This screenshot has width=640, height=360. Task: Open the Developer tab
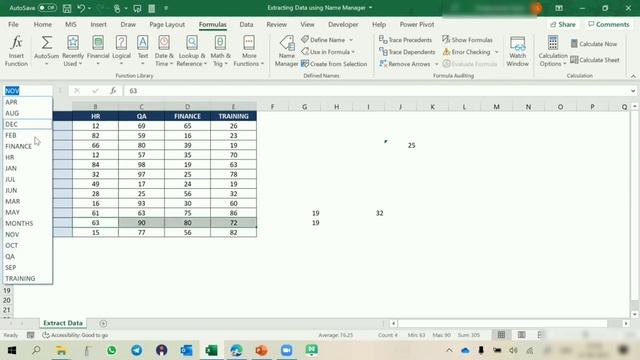coord(343,24)
